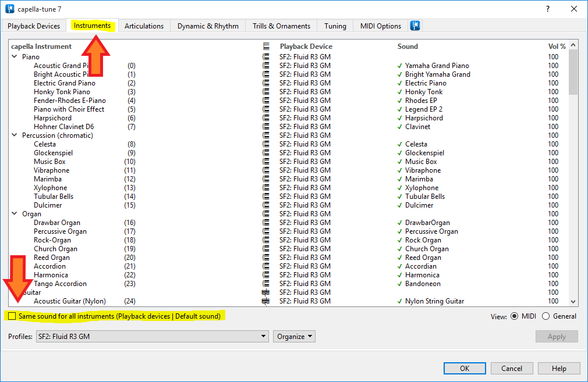This screenshot has width=588, height=382.
Task: Open the Articulations tab
Action: 144,26
